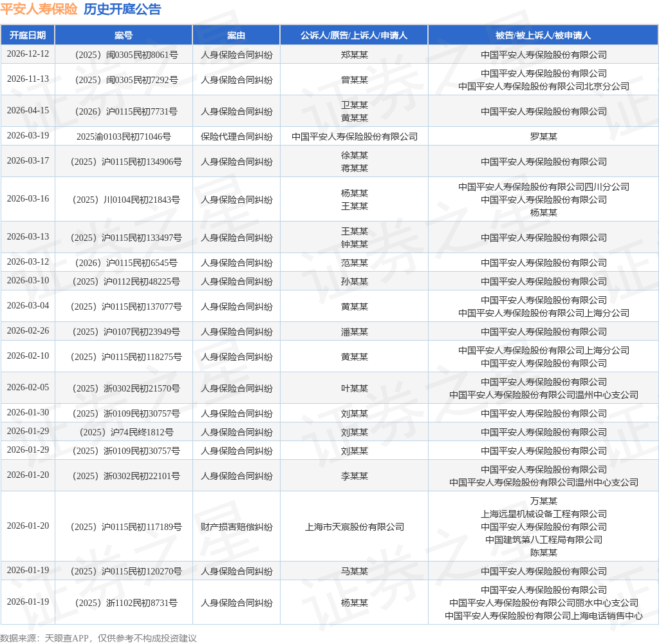Click case number (2025)闽0305民初7292号
Viewport: 659px width, 644px height.
(x=127, y=80)
